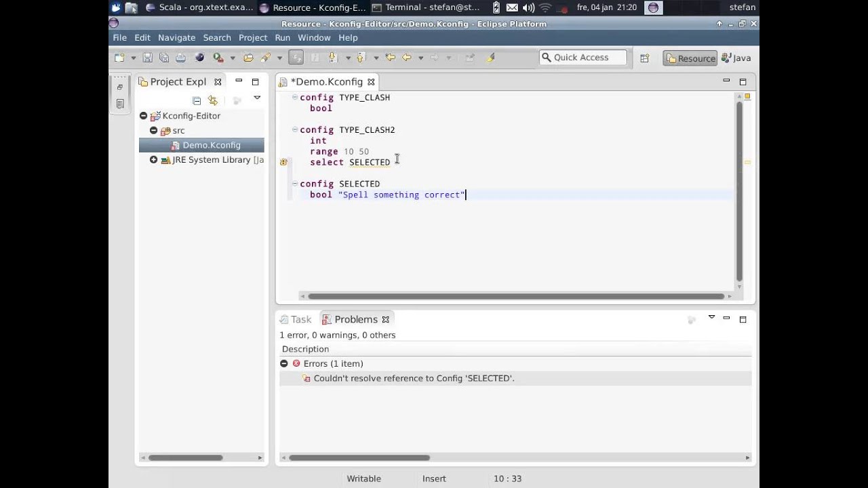
Task: Click the highlighter pen toolbar icon
Action: 491,58
